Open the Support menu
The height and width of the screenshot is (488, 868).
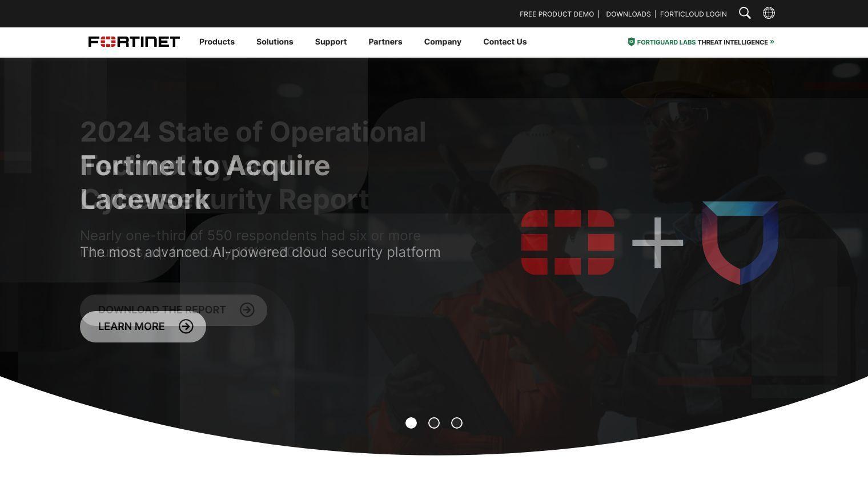click(331, 42)
